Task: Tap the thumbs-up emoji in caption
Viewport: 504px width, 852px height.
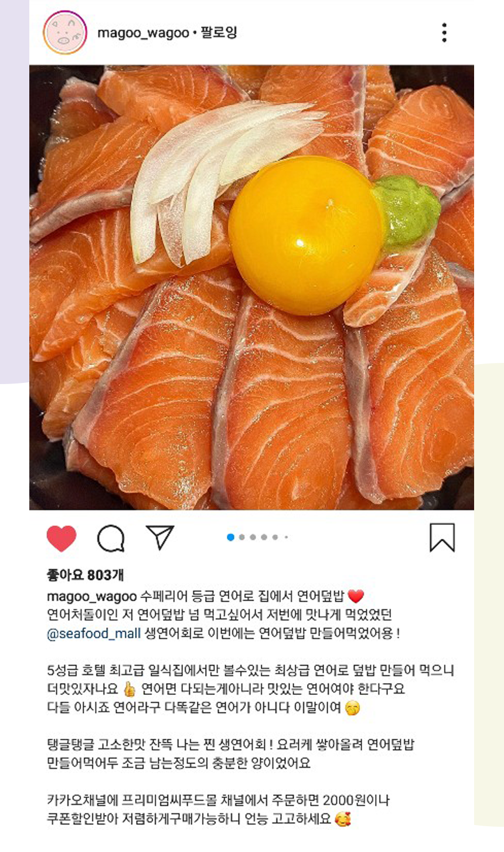Action: pyautogui.click(x=129, y=688)
